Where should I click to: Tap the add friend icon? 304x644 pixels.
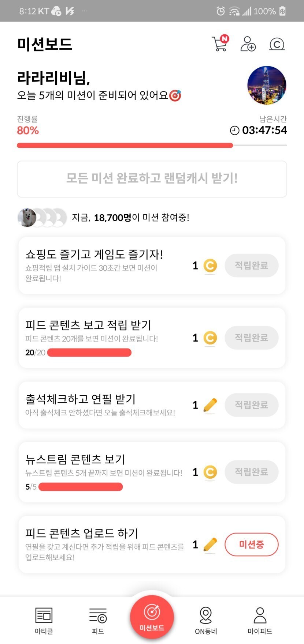point(248,44)
